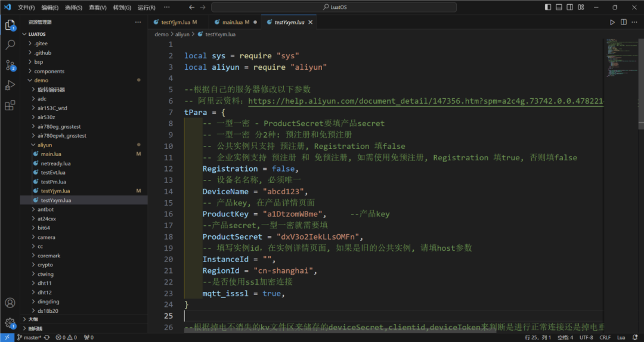Image resolution: width=644 pixels, height=342 pixels.
Task: Open editor more actions ellipsis
Action: (635, 22)
